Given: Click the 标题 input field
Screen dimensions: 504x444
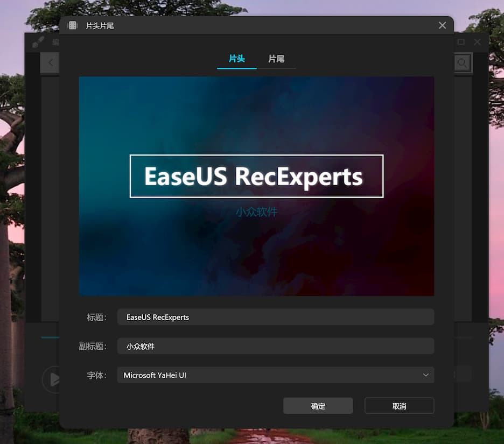Looking at the screenshot, I should click(x=276, y=317).
